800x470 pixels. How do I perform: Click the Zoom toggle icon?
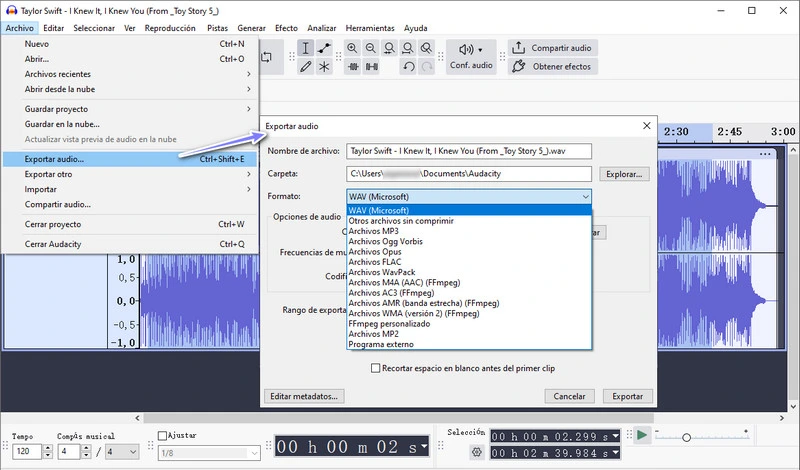click(x=426, y=48)
